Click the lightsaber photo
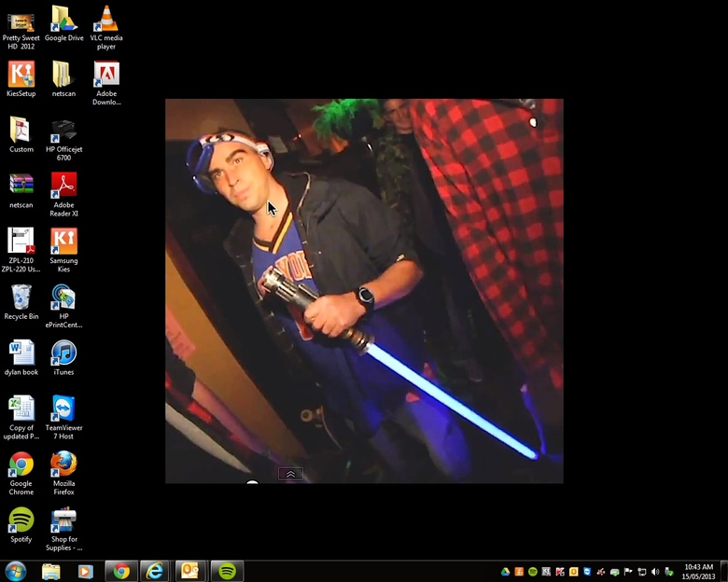The height and width of the screenshot is (582, 728). point(364,291)
